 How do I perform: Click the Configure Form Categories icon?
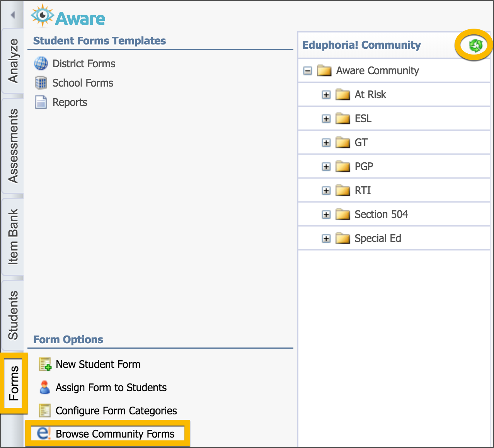click(45, 411)
